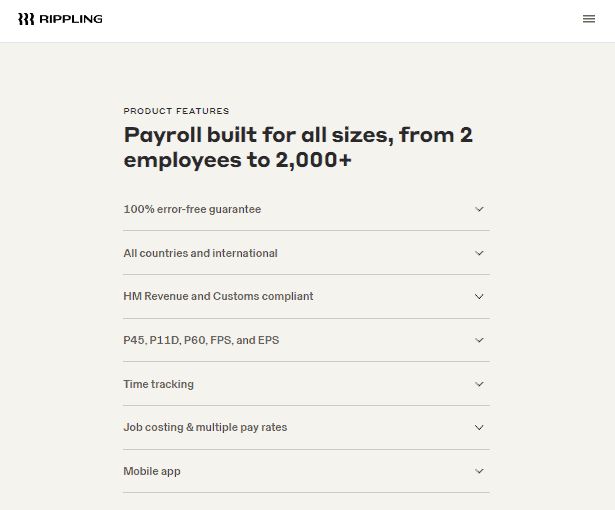This screenshot has width=615, height=510.
Task: Expand P45, P11D, P60, FPS, and EPS row
Action: pyautogui.click(x=306, y=340)
